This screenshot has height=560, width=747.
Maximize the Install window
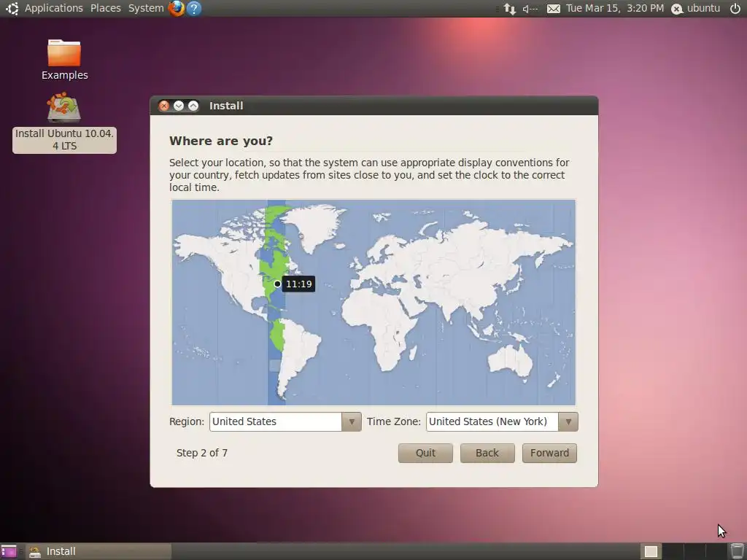click(x=193, y=106)
